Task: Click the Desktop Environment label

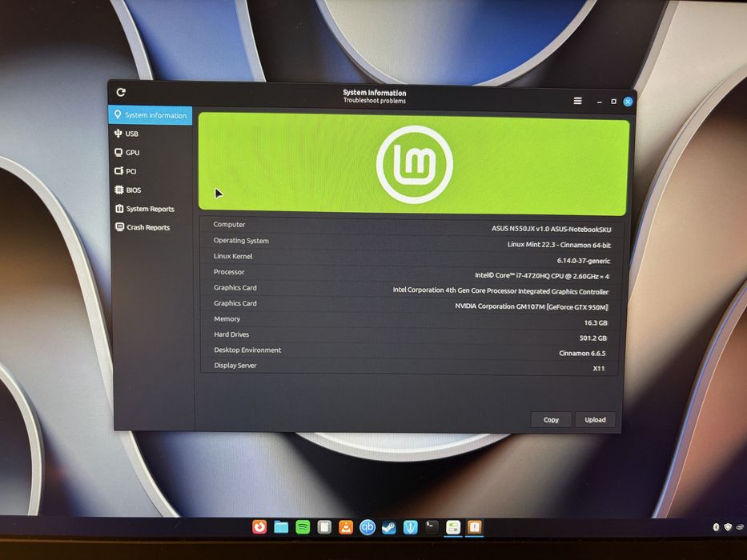Action: 247,350
